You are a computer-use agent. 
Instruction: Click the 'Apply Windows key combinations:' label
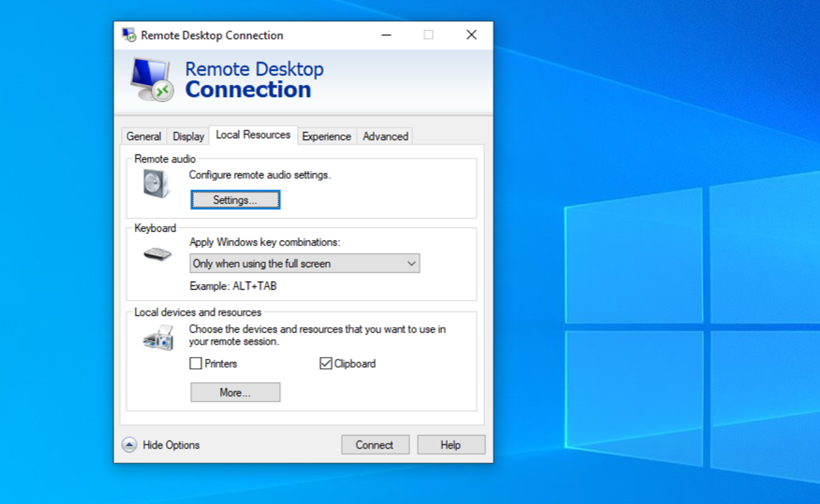pyautogui.click(x=265, y=242)
